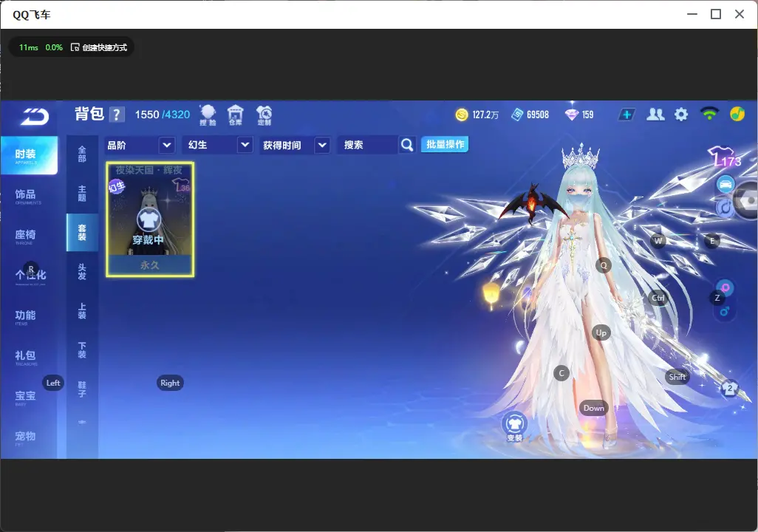
Task: Click the plus recharge button
Action: click(626, 115)
